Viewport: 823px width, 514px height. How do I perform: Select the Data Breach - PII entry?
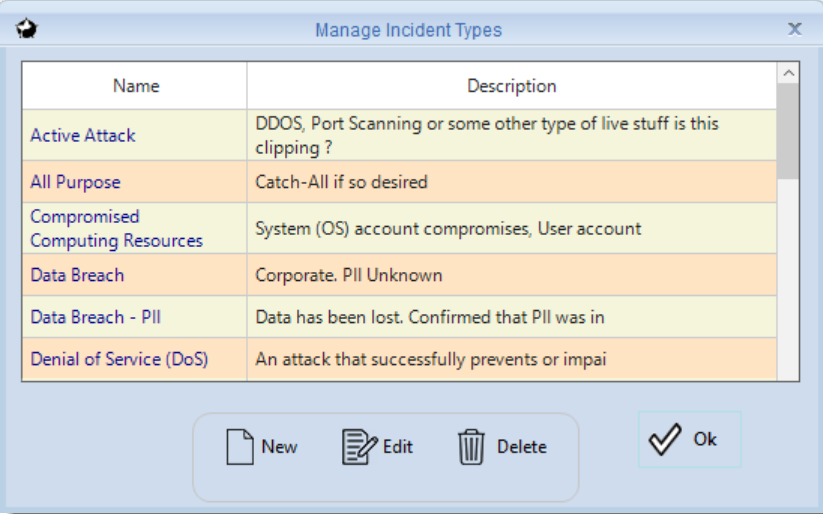[x=96, y=317]
